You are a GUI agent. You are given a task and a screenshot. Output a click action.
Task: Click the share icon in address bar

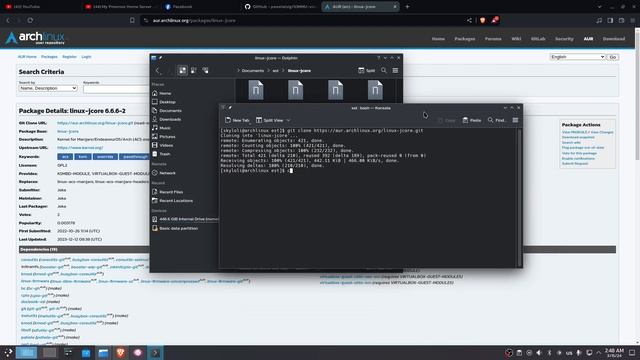pyautogui.click(x=469, y=20)
